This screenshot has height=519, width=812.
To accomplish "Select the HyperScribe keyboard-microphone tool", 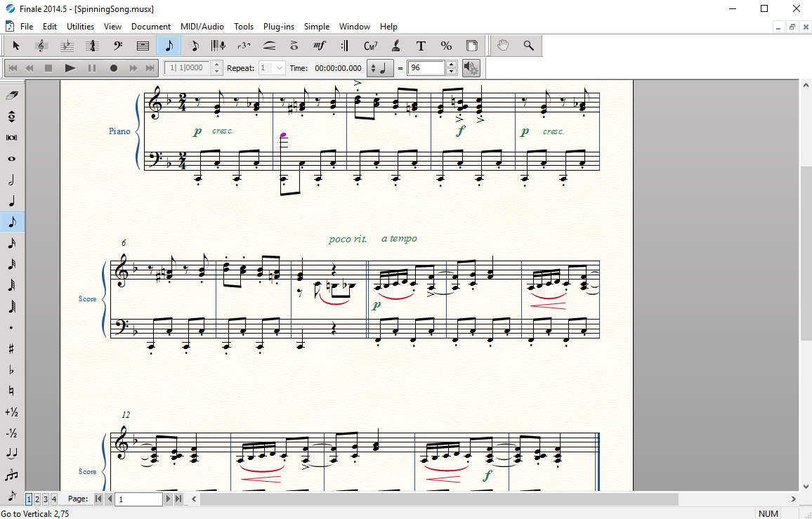I will pos(218,46).
